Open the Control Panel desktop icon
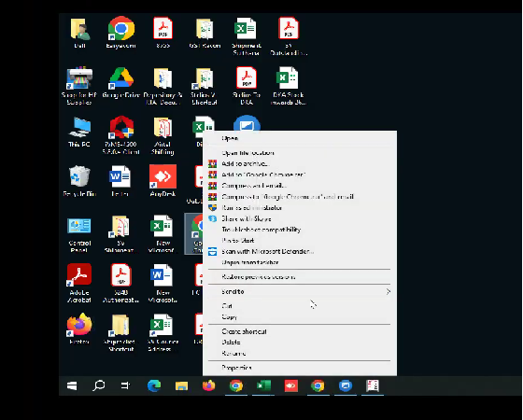 click(79, 234)
